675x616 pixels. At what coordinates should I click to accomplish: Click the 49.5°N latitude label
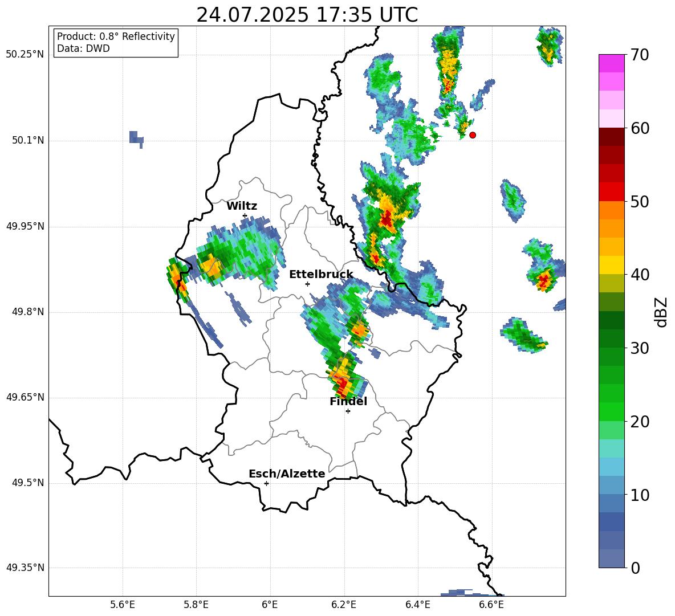click(x=28, y=483)
